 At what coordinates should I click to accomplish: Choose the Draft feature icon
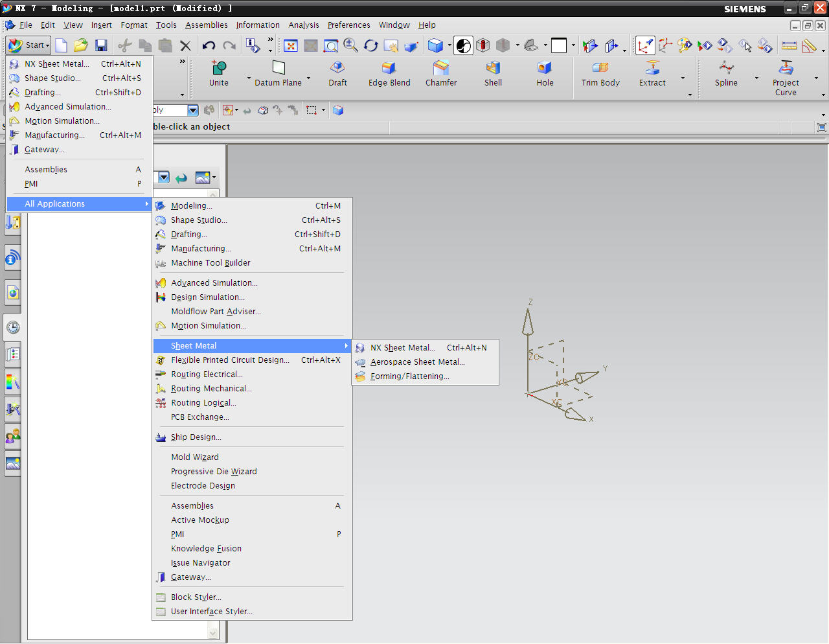(x=337, y=73)
